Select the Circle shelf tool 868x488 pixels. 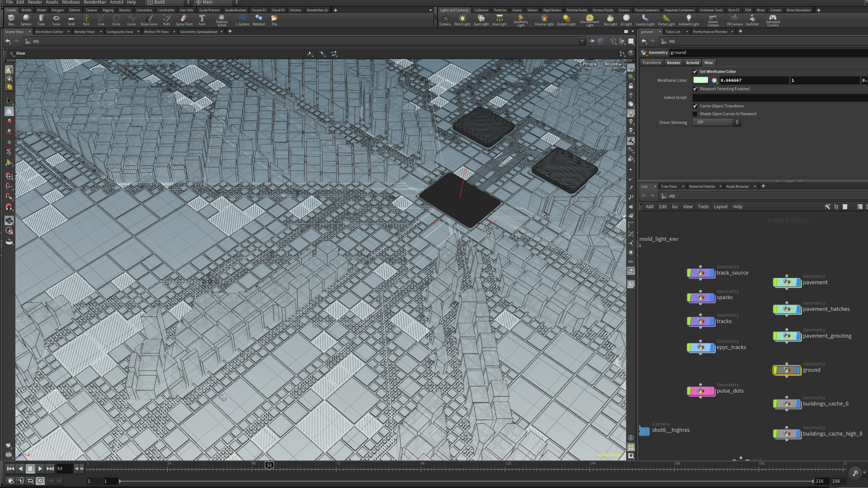pyautogui.click(x=116, y=20)
